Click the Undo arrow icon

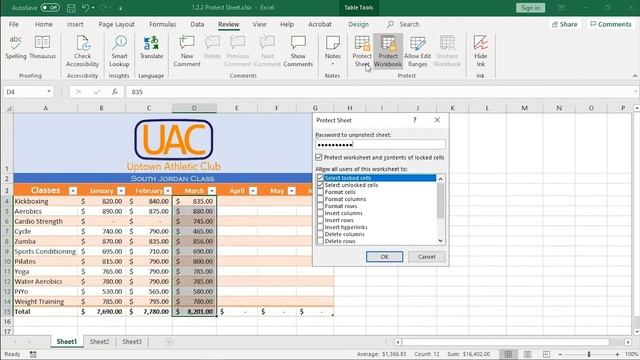point(85,8)
